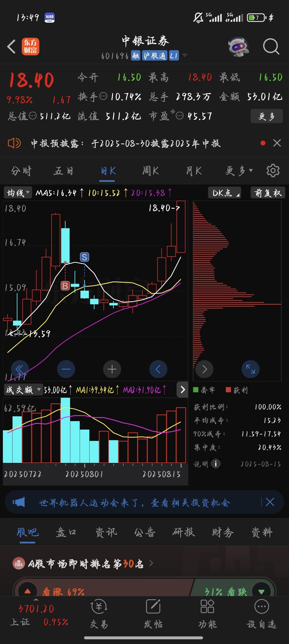289x644 pixels.
Task: Move chart left with blue arrow
Action: tap(158, 369)
